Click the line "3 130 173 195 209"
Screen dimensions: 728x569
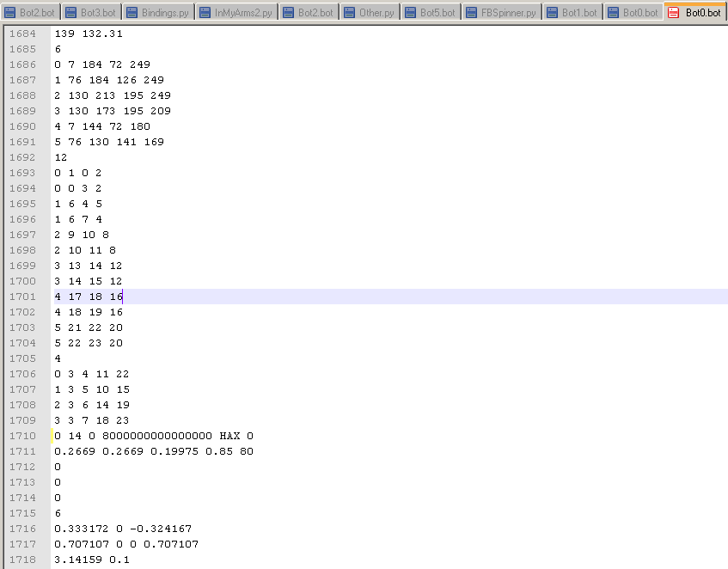[113, 111]
